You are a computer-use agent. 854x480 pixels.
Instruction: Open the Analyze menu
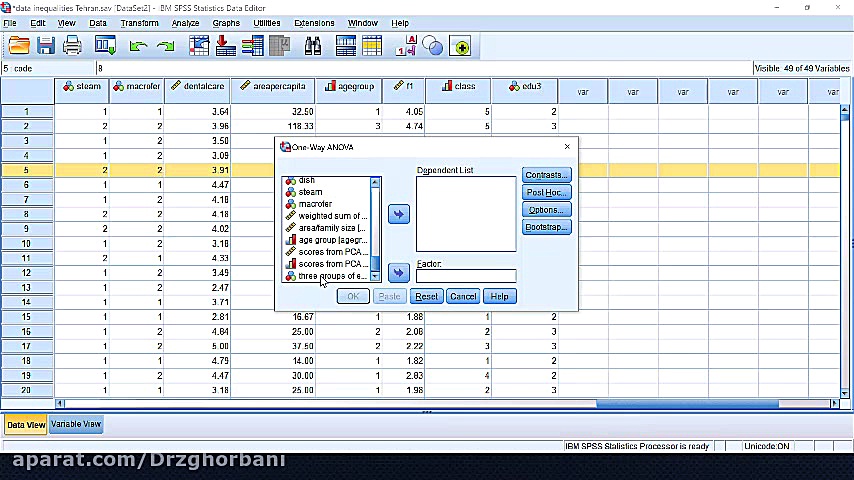185,23
